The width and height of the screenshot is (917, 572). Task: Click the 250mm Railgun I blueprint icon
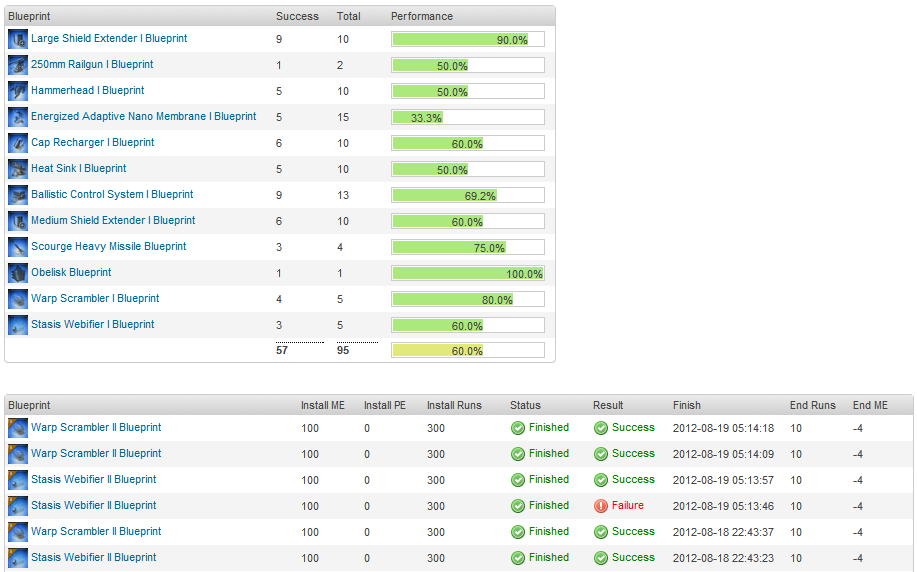coord(18,65)
